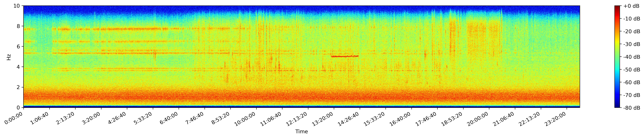The height and width of the screenshot is (138, 644).
Task: Click the -80 dB colorbar label
Action: click(x=632, y=108)
